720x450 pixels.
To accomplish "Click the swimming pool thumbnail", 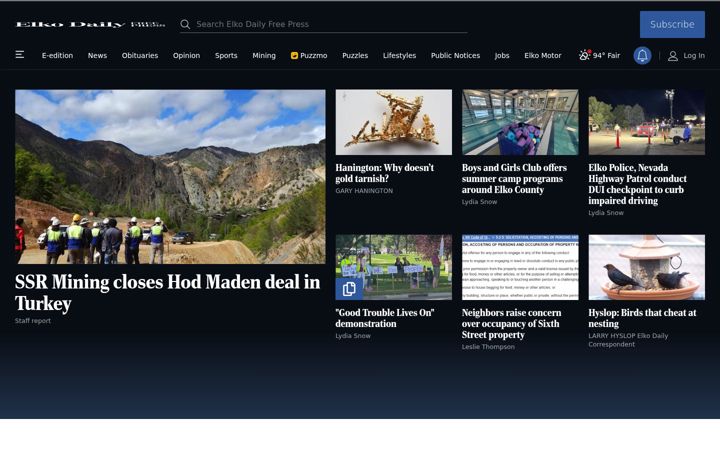I will (x=520, y=122).
